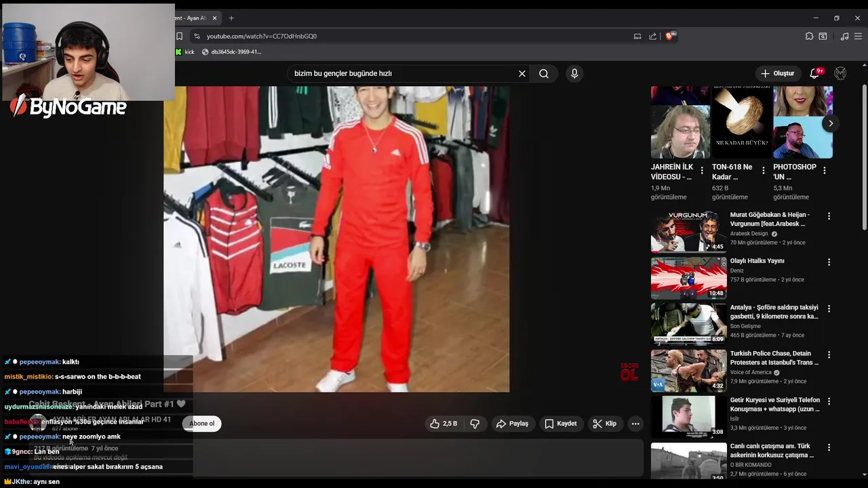868x488 pixels.
Task: Open JAHREİN İLK VİDEOSU short thumbnail
Action: tap(680, 122)
